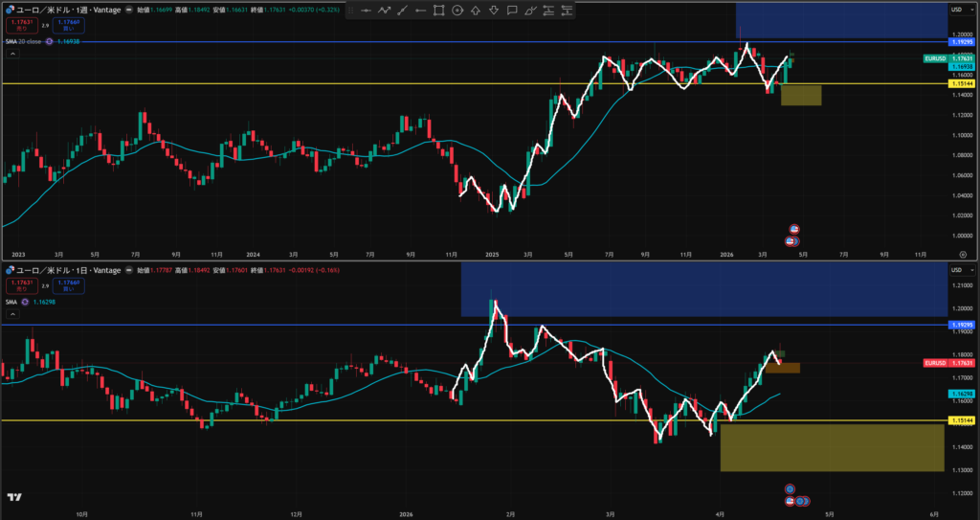Pick the trend line drawing tool

click(403, 11)
